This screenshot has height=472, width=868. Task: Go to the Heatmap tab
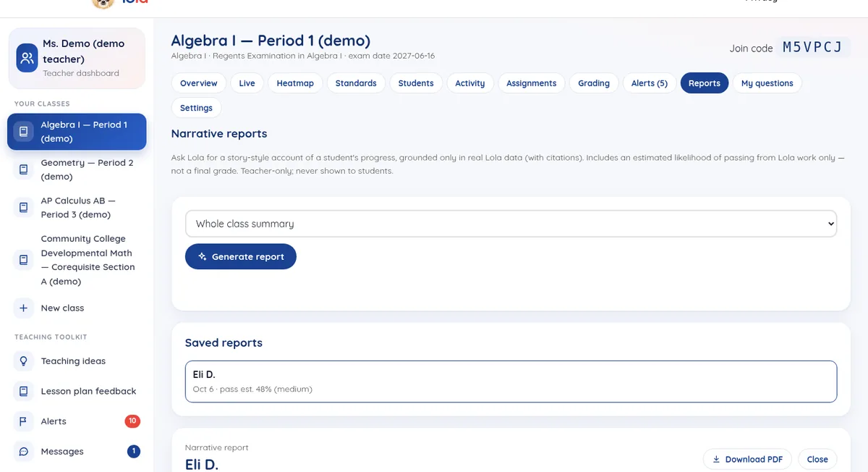295,83
